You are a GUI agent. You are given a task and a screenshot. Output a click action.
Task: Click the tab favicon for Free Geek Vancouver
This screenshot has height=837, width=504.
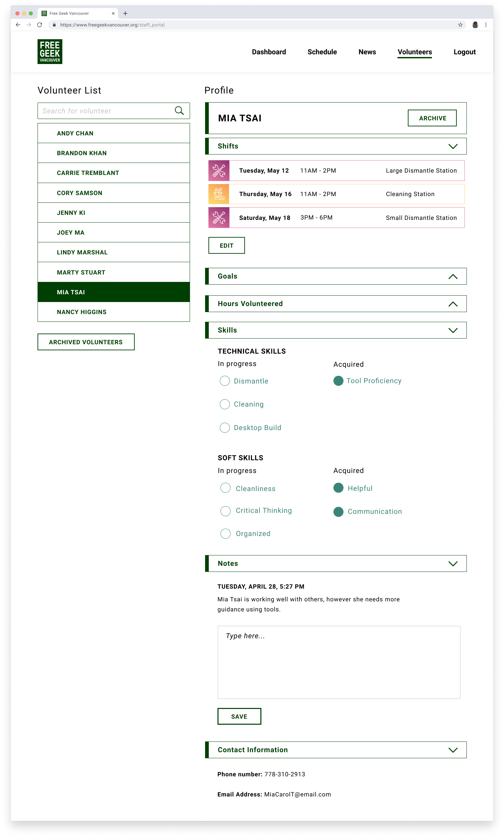point(44,14)
